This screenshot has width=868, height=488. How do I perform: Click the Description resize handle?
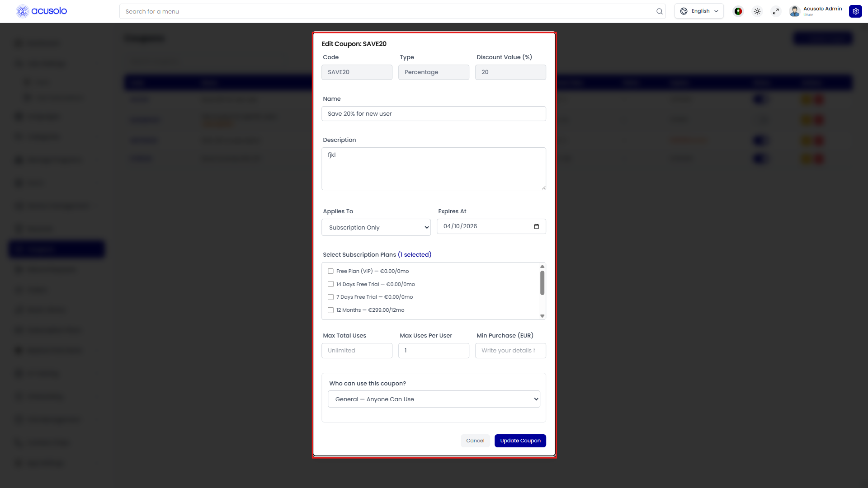(x=543, y=188)
